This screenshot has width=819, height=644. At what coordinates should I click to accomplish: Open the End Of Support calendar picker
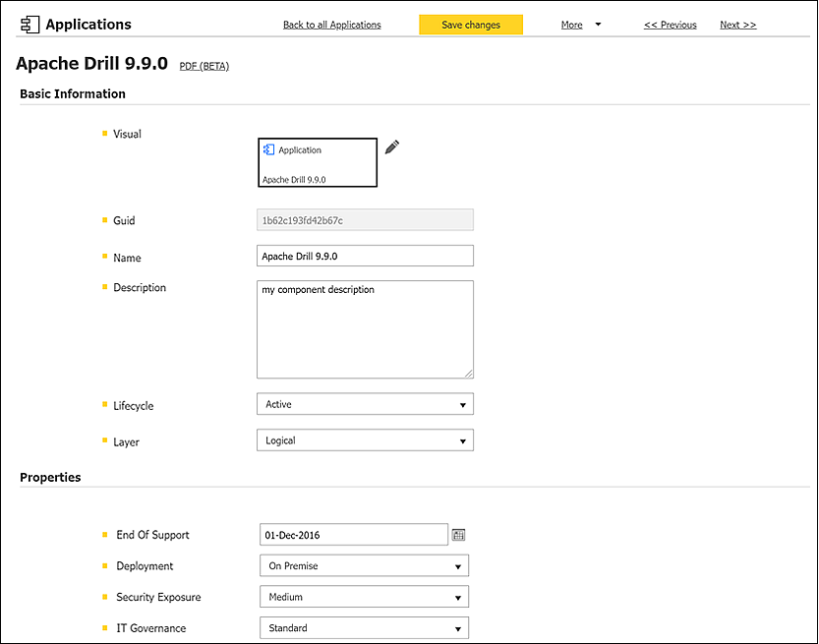click(x=458, y=535)
